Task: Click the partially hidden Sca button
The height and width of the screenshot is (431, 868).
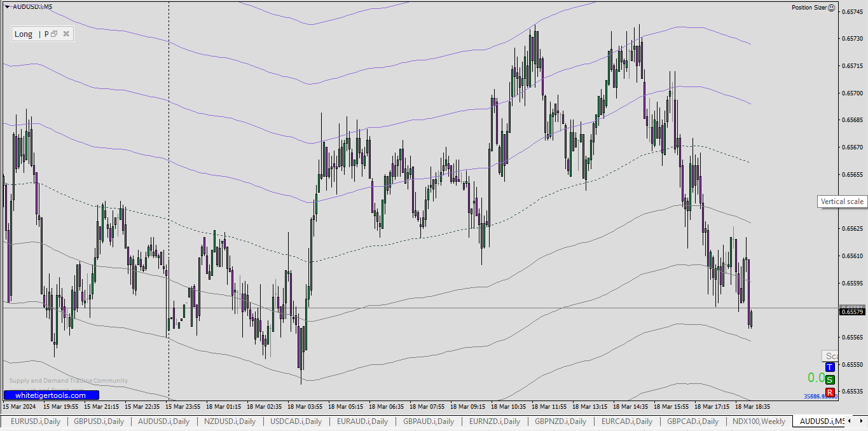Action: click(x=830, y=356)
